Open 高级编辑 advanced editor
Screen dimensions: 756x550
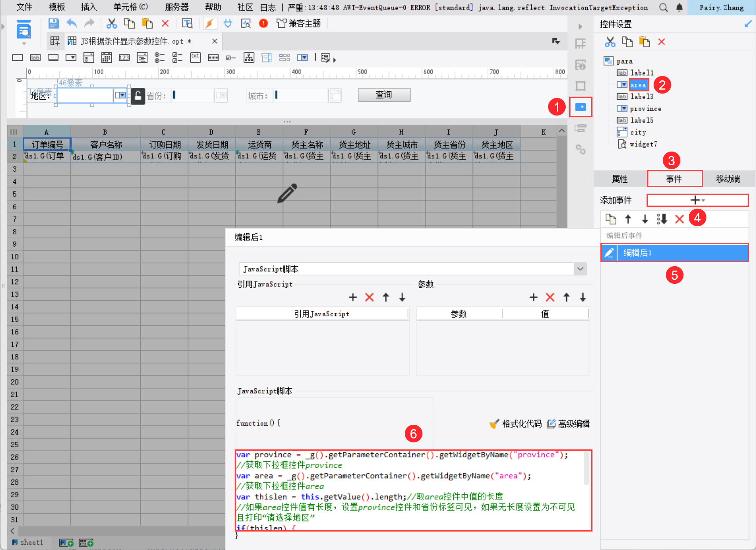568,424
